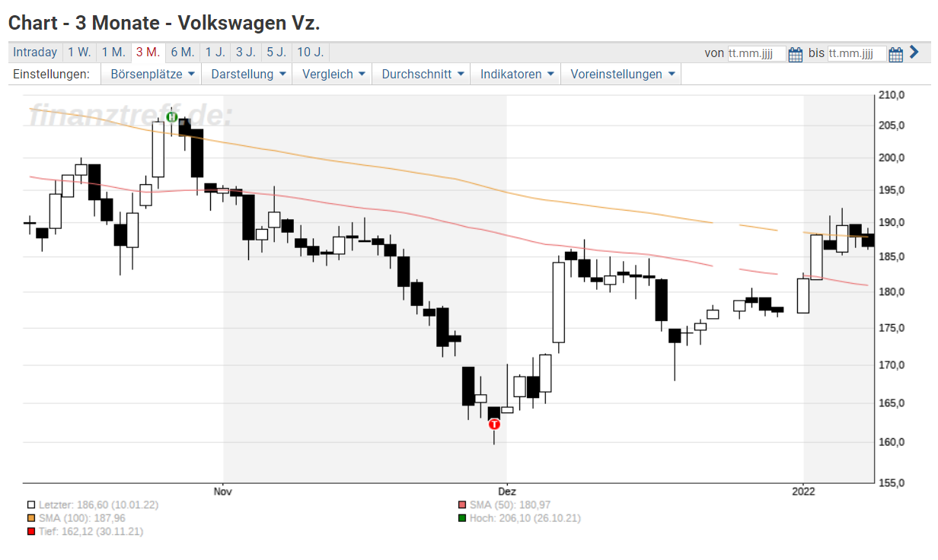Click the 'Hoch: 206,10 (26.10.21)' legend text

525,518
